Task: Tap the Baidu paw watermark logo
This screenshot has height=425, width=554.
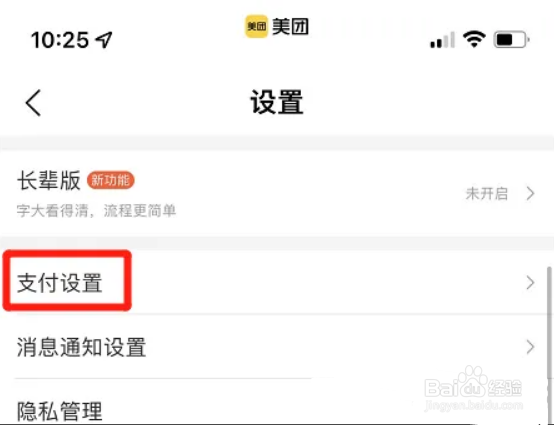Action: point(473,381)
